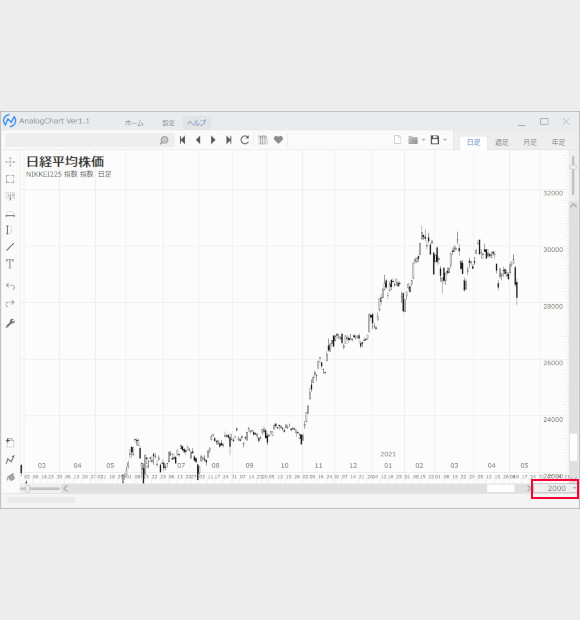Image resolution: width=580 pixels, height=620 pixels.
Task: Click in the stock search input field
Action: [x=82, y=140]
